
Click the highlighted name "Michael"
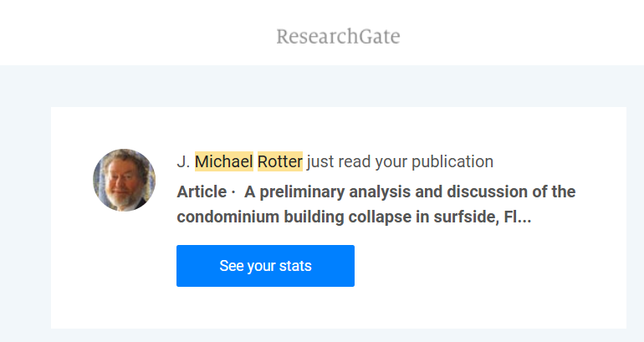pyautogui.click(x=223, y=161)
